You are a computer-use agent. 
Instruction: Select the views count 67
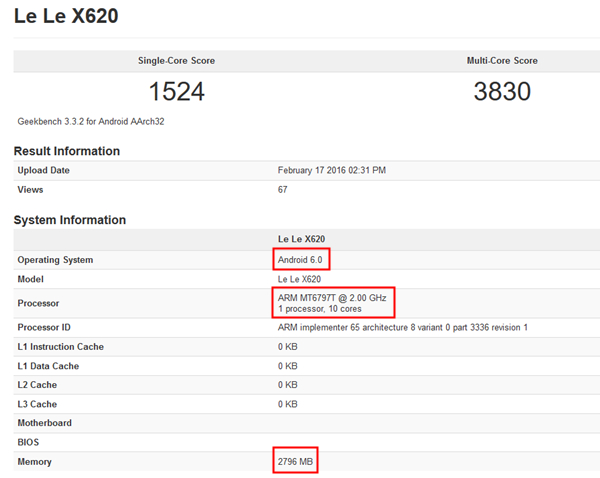pos(282,189)
